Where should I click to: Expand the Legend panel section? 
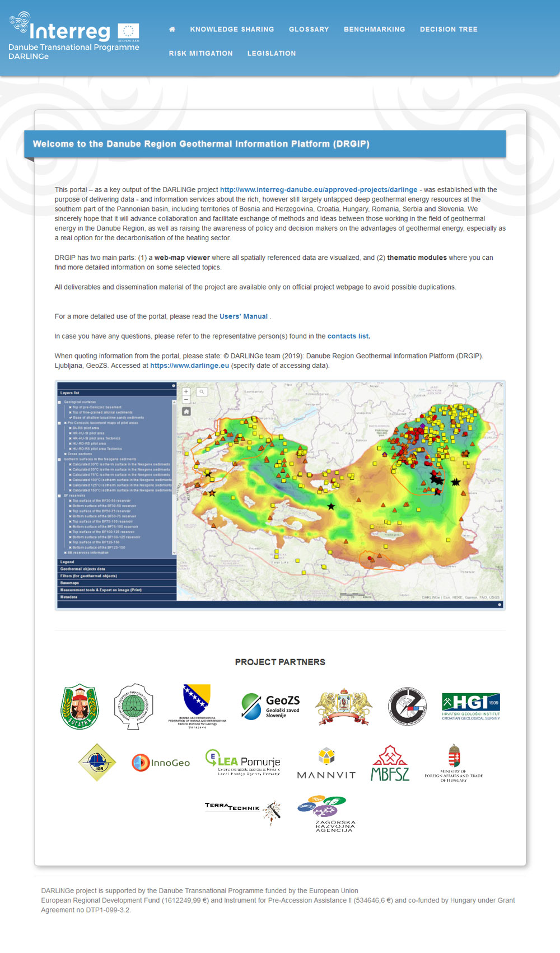(x=67, y=562)
